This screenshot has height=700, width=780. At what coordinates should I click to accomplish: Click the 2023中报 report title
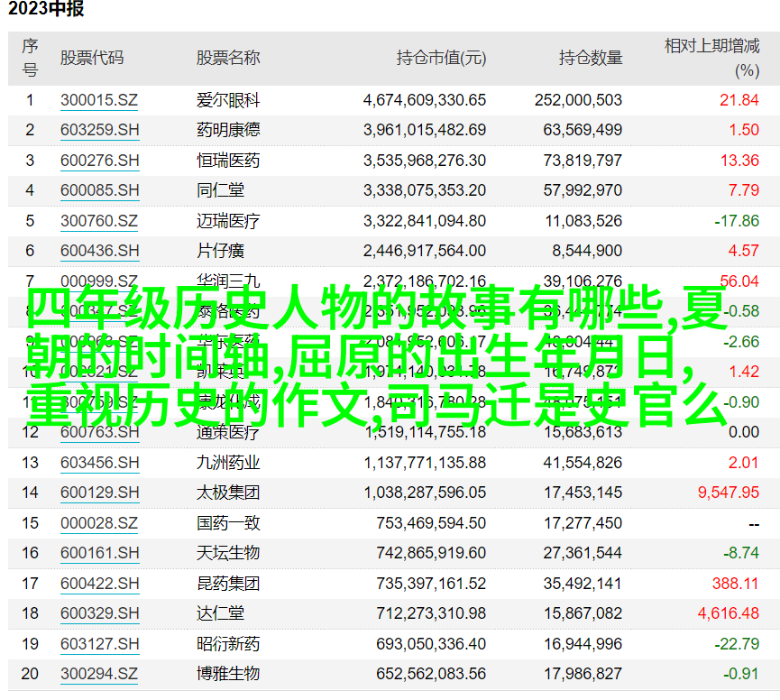click(x=46, y=8)
